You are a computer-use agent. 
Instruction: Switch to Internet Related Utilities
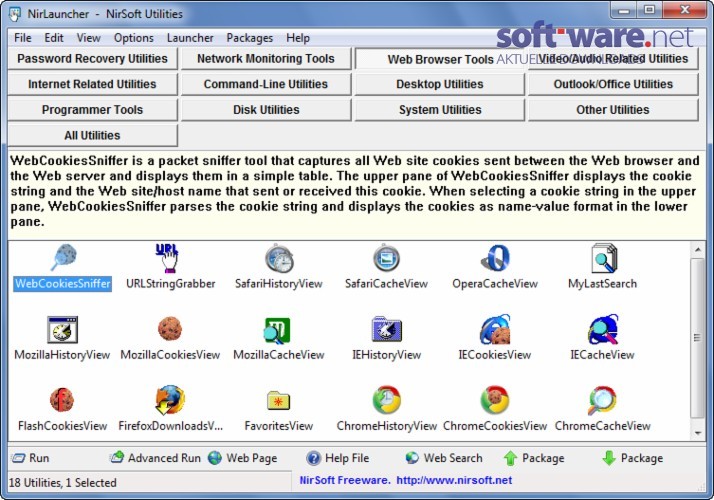click(92, 84)
